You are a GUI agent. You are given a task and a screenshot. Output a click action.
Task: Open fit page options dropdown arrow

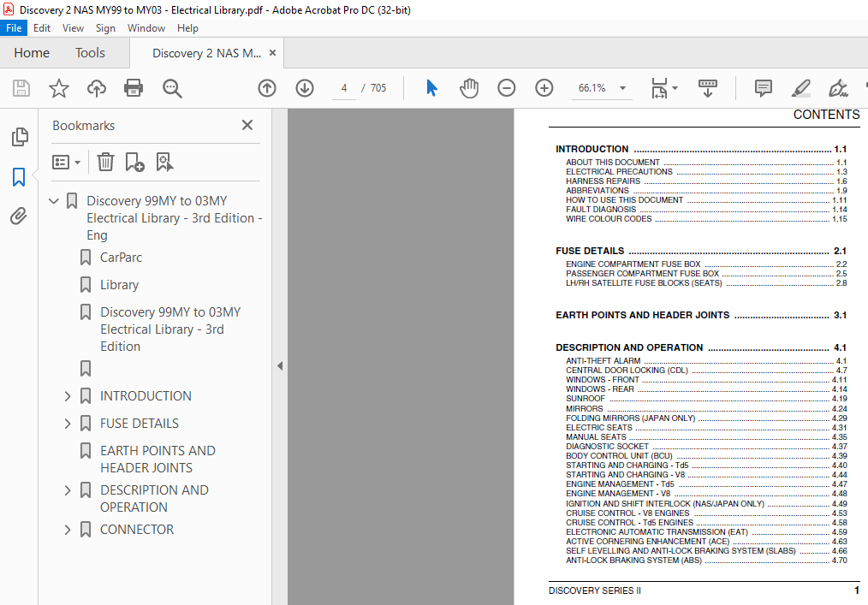(x=675, y=88)
